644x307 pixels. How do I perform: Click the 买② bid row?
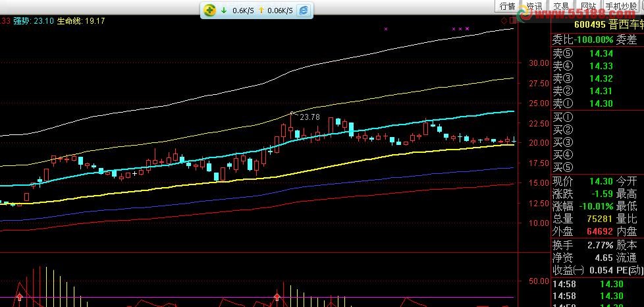tap(598, 130)
